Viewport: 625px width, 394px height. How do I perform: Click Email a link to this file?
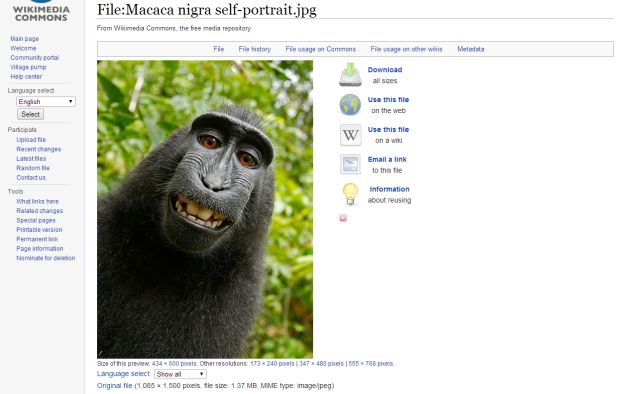[387, 160]
